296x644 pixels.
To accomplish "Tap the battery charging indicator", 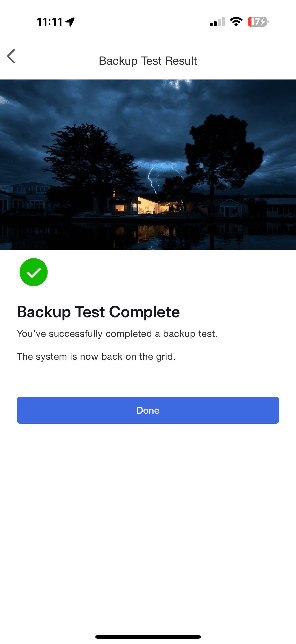I will pos(258,22).
